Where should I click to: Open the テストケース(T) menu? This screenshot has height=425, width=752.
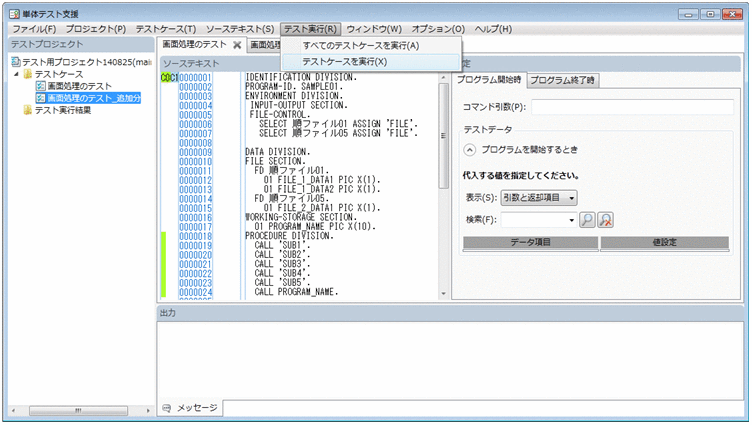(166, 29)
